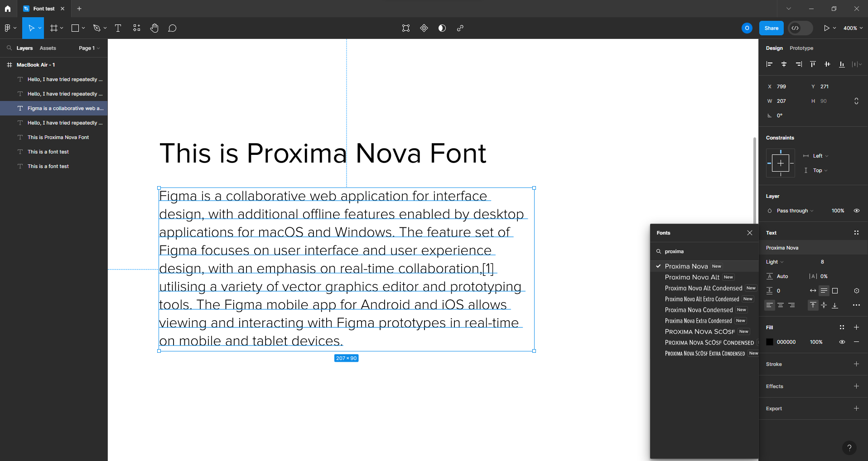
Task: Align text to bottom
Action: pyautogui.click(x=835, y=305)
